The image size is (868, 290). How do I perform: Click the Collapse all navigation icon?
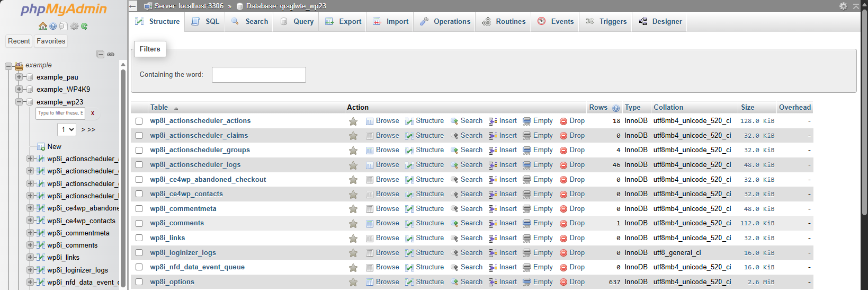(x=100, y=54)
